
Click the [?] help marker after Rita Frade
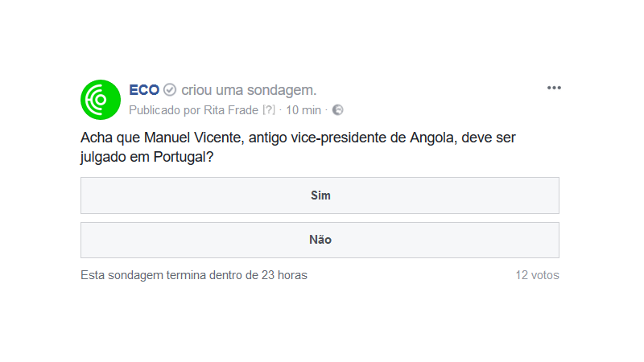269,110
